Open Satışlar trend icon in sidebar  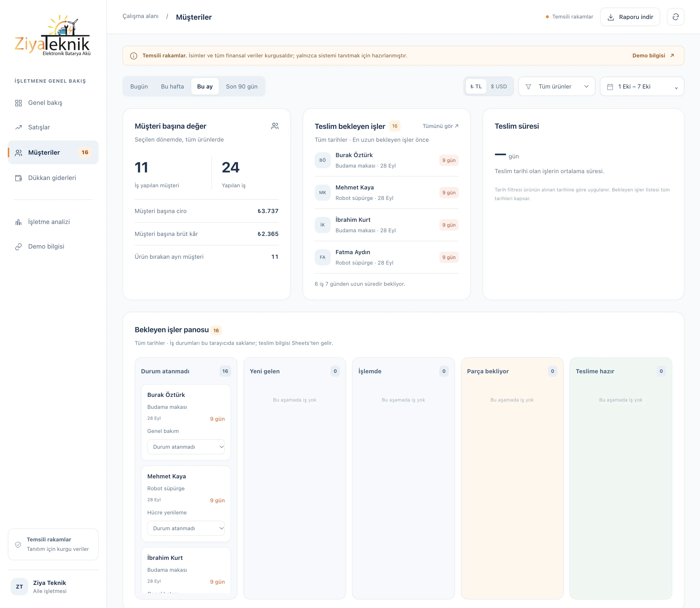(x=18, y=128)
